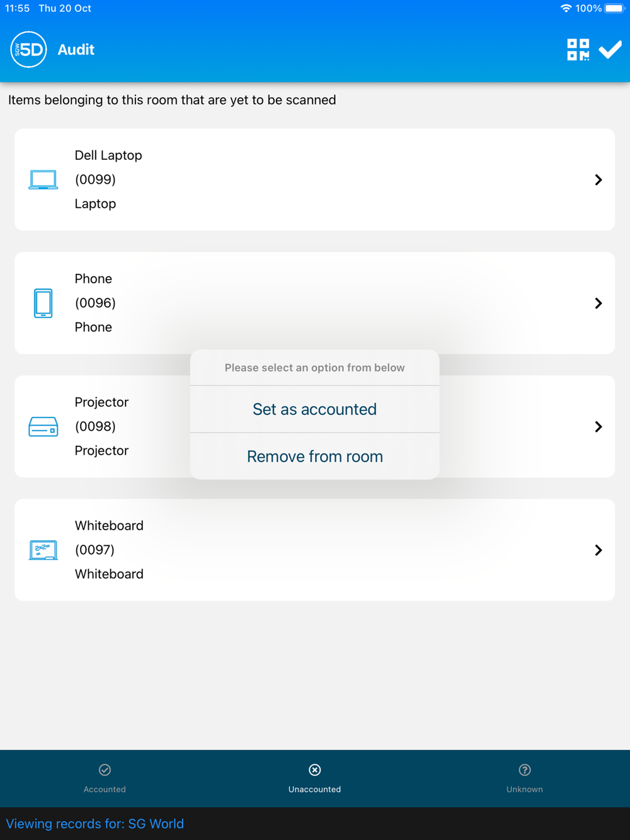Select the Phone device icon
Screen dimensions: 630x840
43,303
